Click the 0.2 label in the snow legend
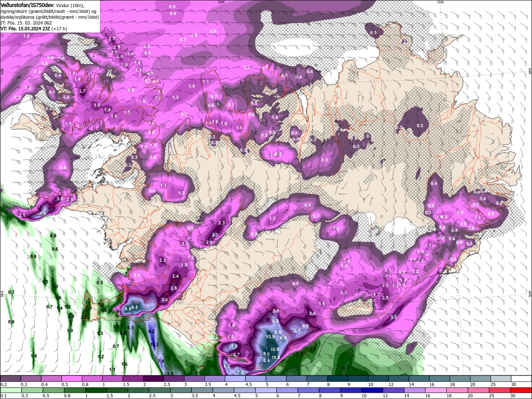 (x=3, y=384)
